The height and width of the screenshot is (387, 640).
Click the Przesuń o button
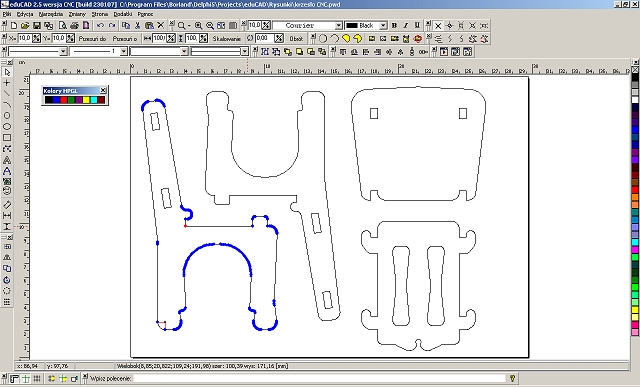[x=125, y=39]
